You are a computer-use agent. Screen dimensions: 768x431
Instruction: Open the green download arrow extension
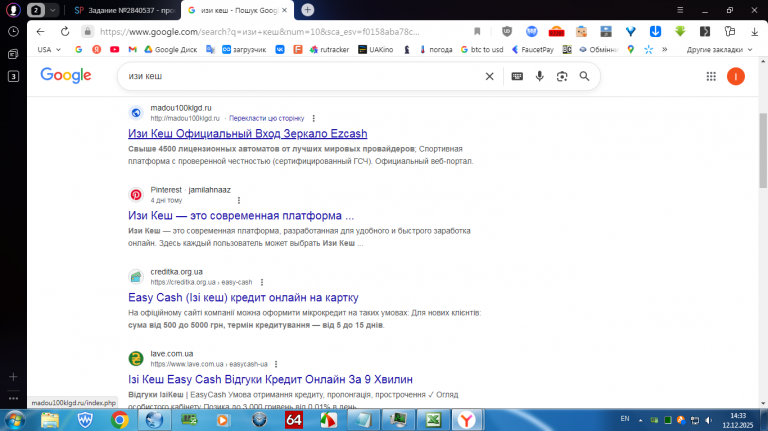[680, 31]
